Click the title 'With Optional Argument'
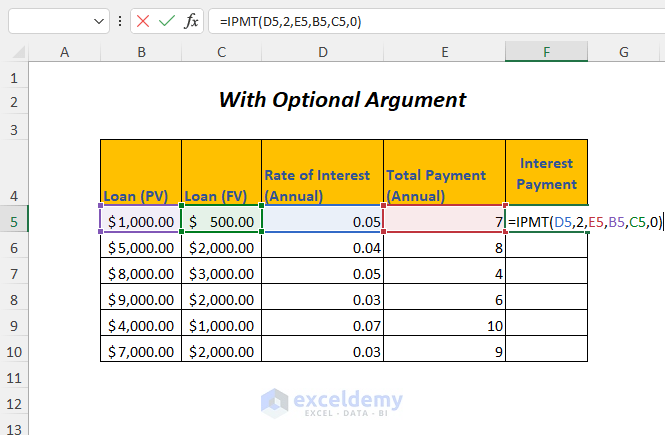Image resolution: width=665 pixels, height=435 pixels. 342,100
